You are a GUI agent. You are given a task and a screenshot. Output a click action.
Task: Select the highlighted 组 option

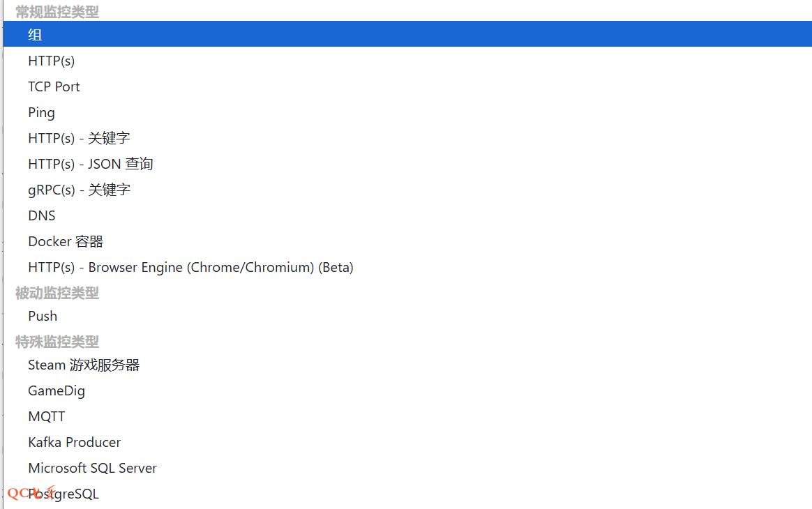click(x=36, y=34)
